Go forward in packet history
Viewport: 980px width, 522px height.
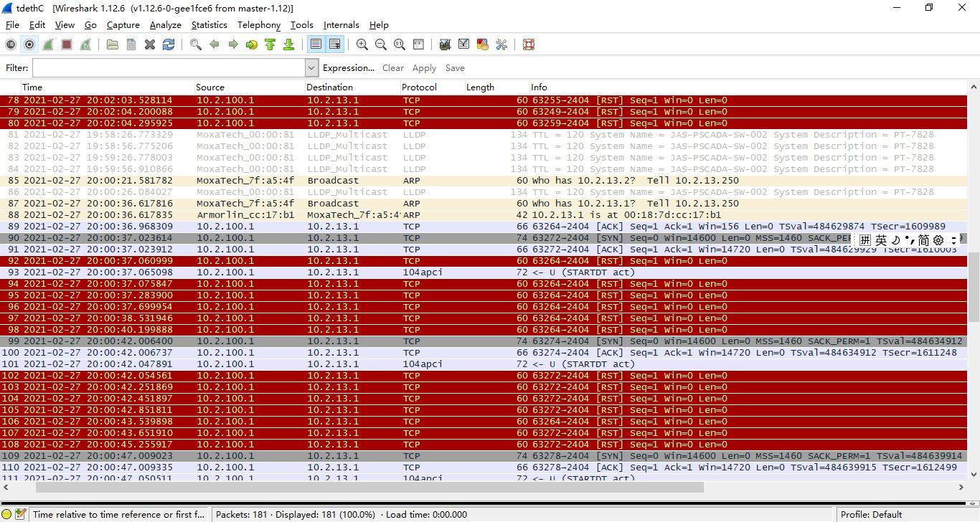tap(233, 44)
